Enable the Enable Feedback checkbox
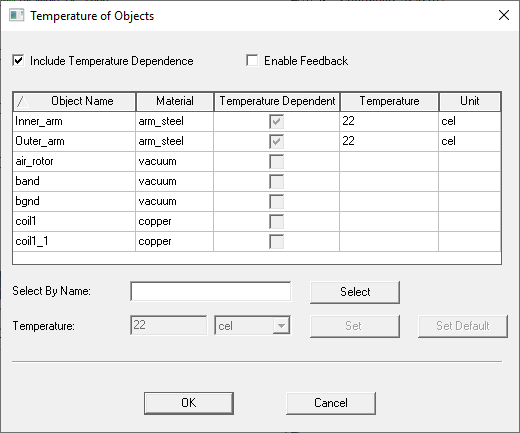The height and width of the screenshot is (433, 520). (x=252, y=61)
